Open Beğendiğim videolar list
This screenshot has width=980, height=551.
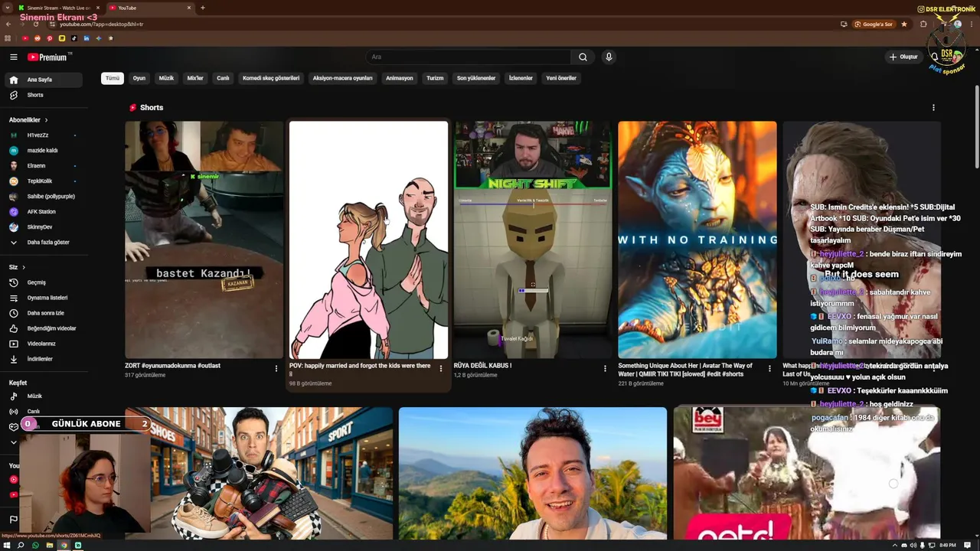[43, 328]
